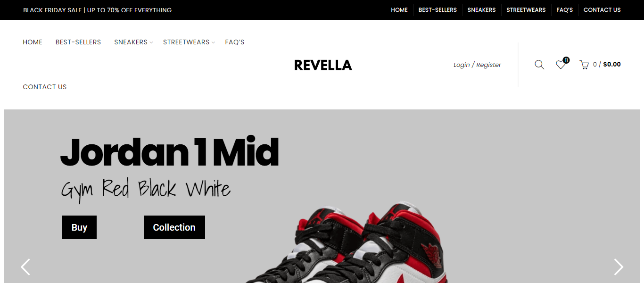Open the search magnifier icon
This screenshot has width=644, height=283.
539,65
